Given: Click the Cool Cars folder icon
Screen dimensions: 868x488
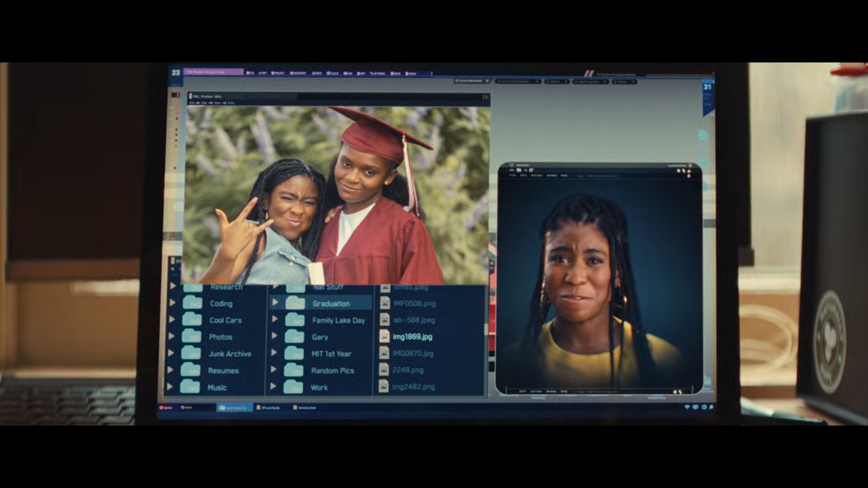Looking at the screenshot, I should [192, 320].
